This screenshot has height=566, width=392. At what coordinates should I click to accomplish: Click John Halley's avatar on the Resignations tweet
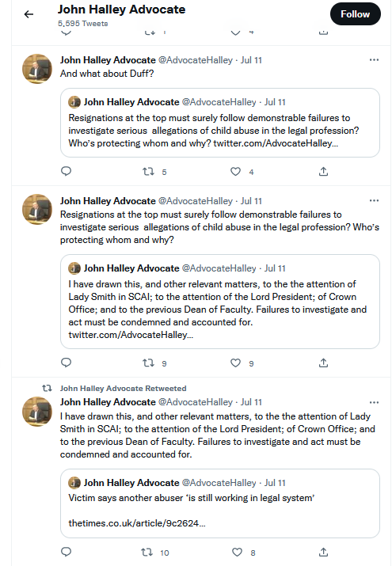click(37, 209)
